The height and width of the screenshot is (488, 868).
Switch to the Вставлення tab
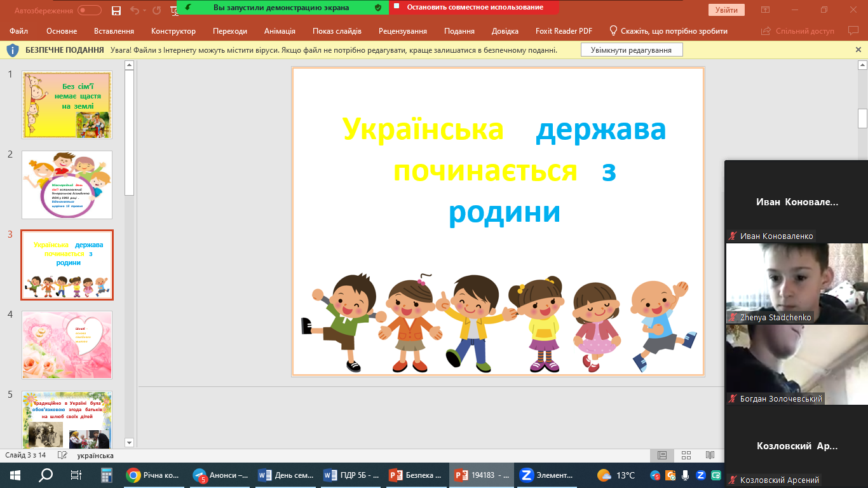tap(114, 30)
